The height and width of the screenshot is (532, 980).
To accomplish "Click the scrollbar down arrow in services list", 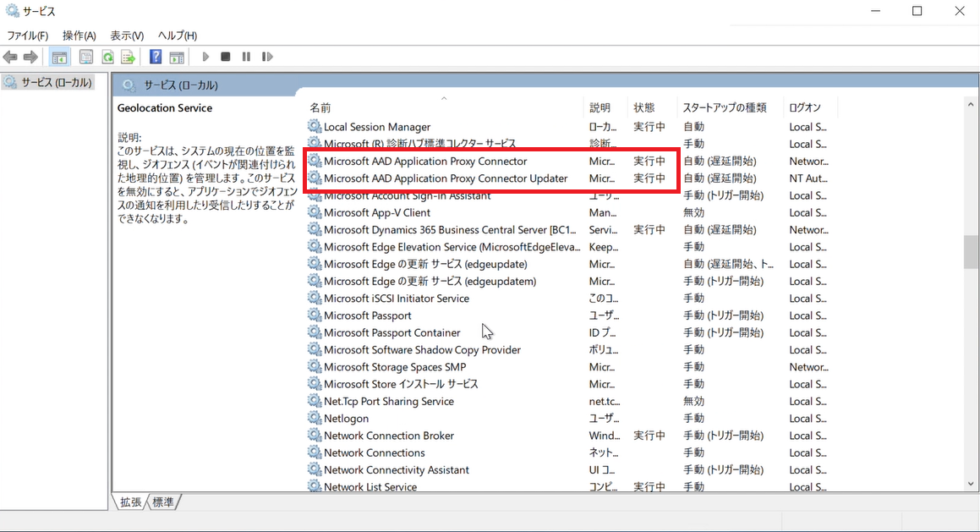I will coord(971,484).
